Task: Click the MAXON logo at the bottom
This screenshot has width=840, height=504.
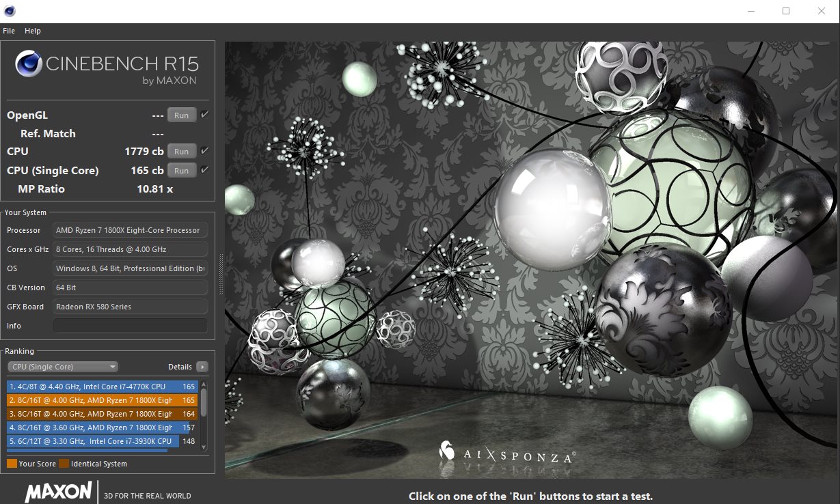Action: click(x=58, y=492)
